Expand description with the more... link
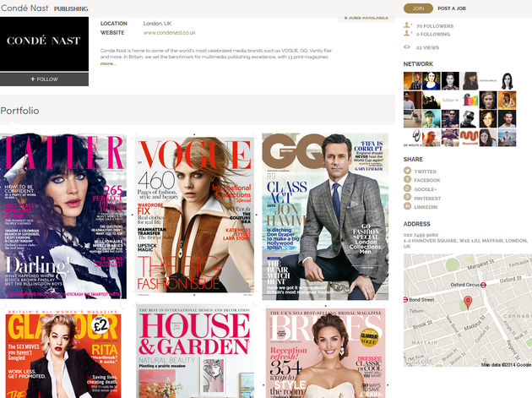The image size is (532, 398). click(108, 63)
